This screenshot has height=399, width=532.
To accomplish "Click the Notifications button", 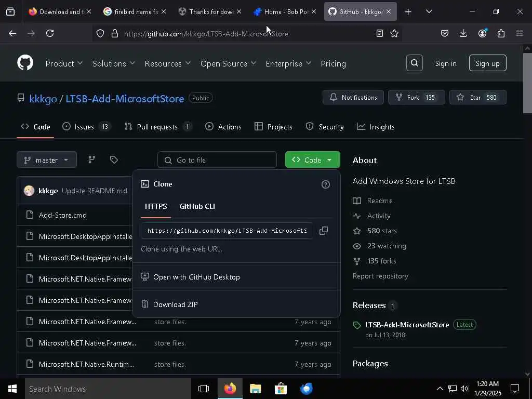I will [353, 97].
